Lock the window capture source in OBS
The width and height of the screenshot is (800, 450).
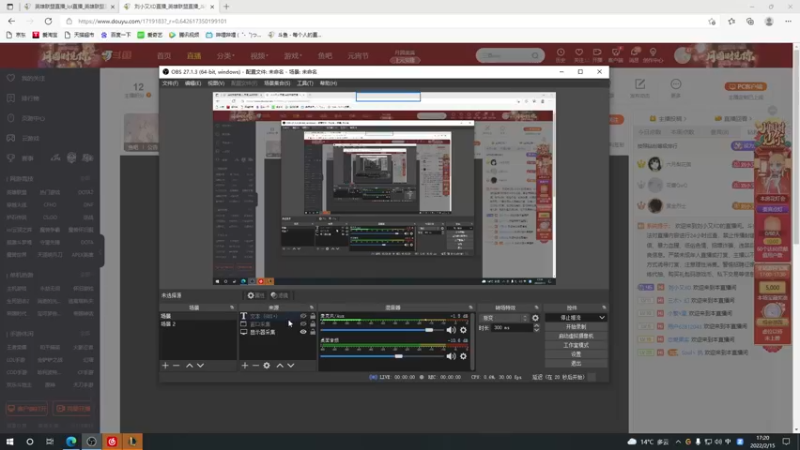pyautogui.click(x=313, y=324)
